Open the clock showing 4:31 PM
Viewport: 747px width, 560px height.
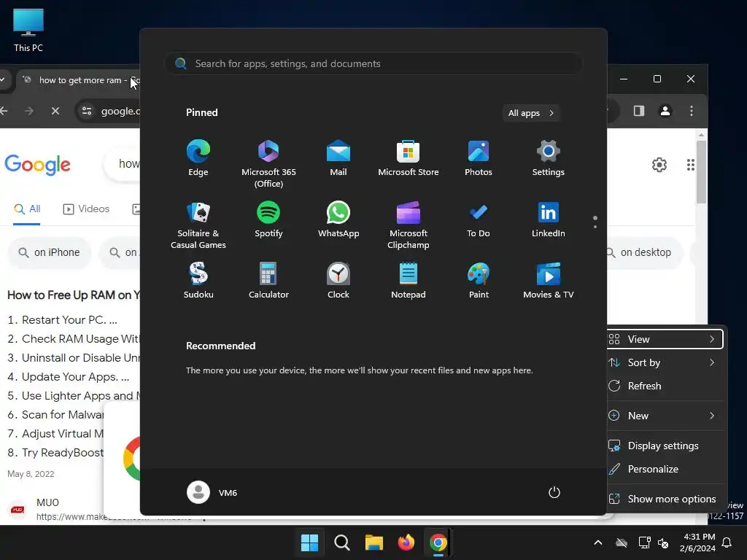[x=697, y=542]
